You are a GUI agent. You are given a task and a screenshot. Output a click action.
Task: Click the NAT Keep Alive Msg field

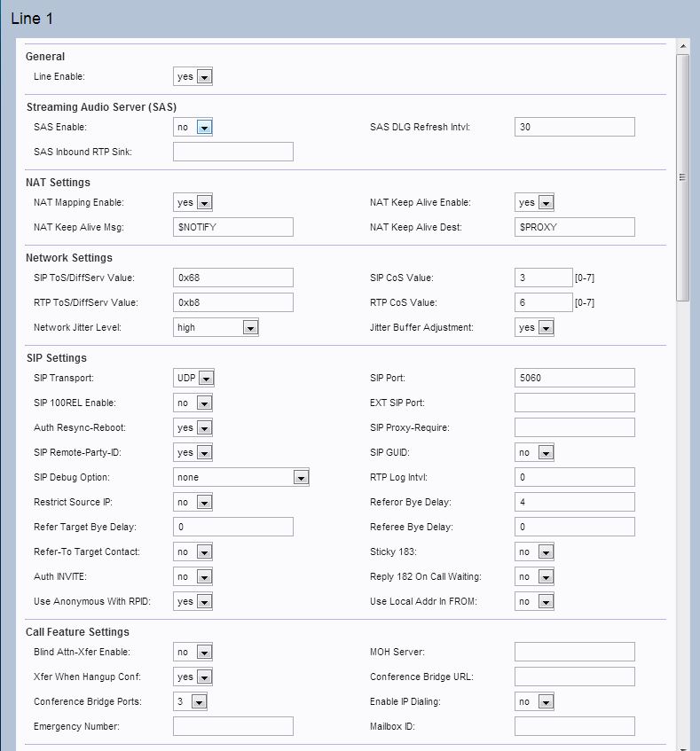point(232,228)
